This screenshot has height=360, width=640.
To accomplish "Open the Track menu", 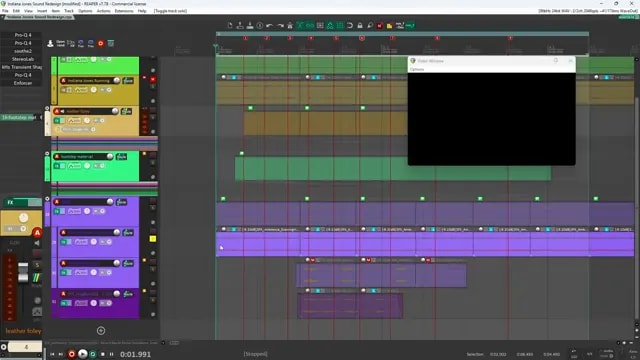I will (69, 11).
